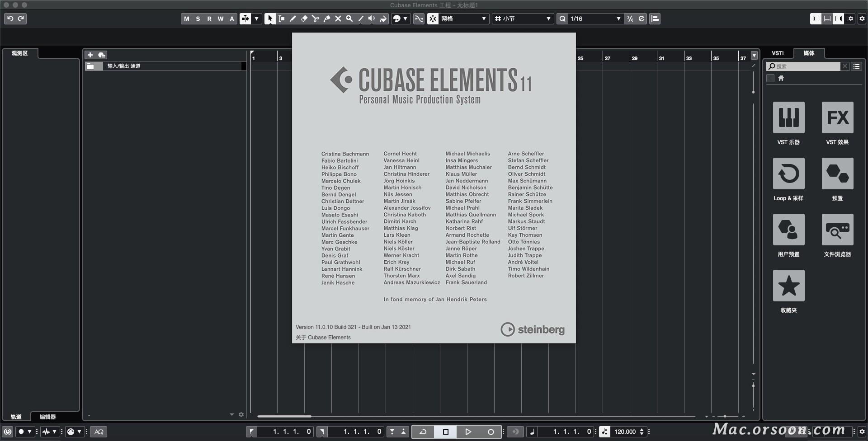Open track list settings gear
The height and width of the screenshot is (441, 868).
(x=241, y=414)
